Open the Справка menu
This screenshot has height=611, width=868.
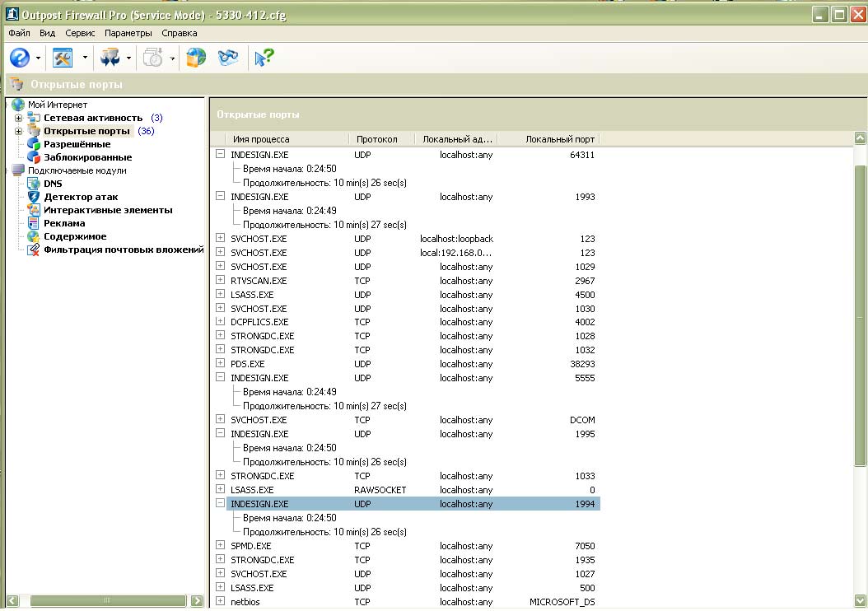pyautogui.click(x=180, y=33)
